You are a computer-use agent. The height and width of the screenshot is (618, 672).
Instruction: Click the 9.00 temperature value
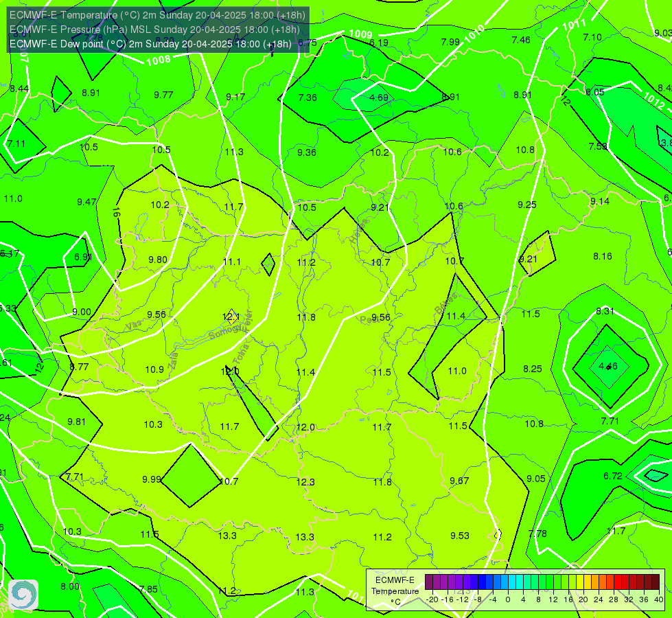82,312
